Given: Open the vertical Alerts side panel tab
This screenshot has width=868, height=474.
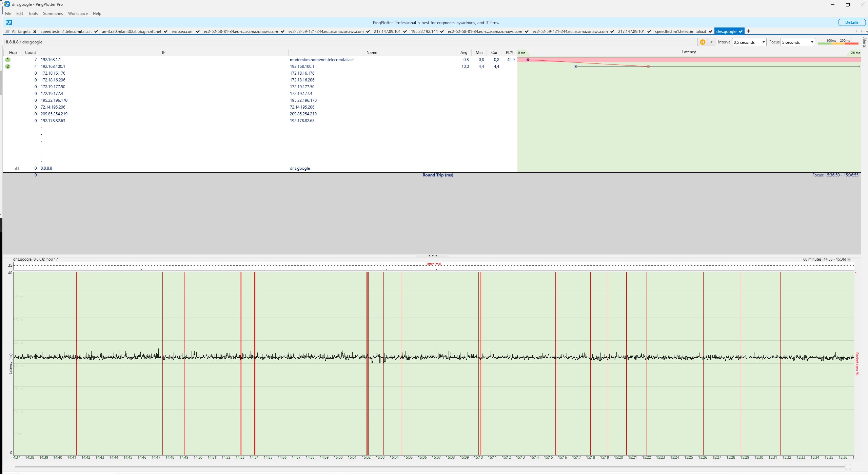Looking at the screenshot, I should tap(865, 42).
